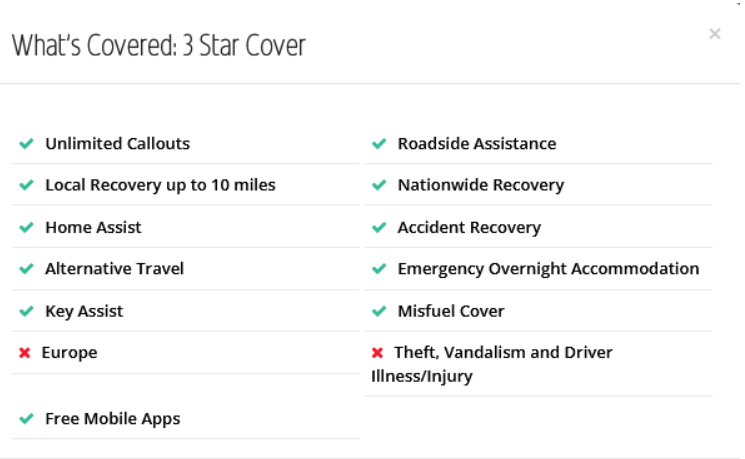Click the Unlimited Callouts label
This screenshot has height=459, width=745.
pyautogui.click(x=117, y=144)
